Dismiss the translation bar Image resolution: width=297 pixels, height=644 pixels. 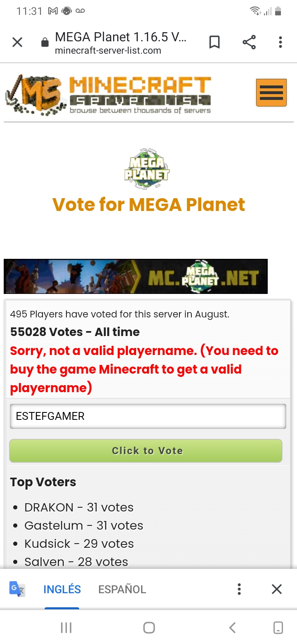tap(277, 589)
